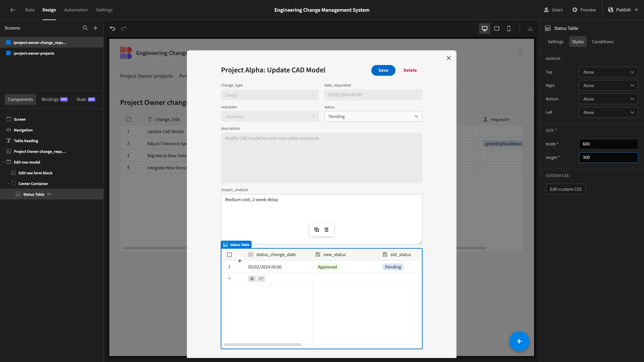Screen dimensions: 644x362
Task: Click the old_status column header
Action: point(400,255)
